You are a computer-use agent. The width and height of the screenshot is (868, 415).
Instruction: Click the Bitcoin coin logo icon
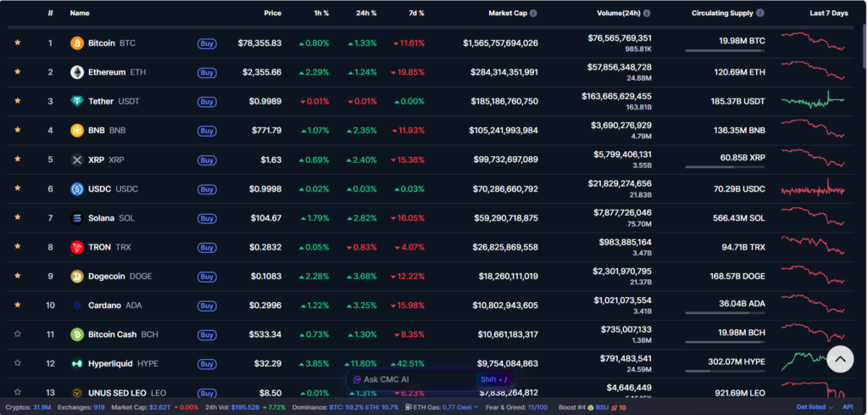pyautogui.click(x=77, y=43)
